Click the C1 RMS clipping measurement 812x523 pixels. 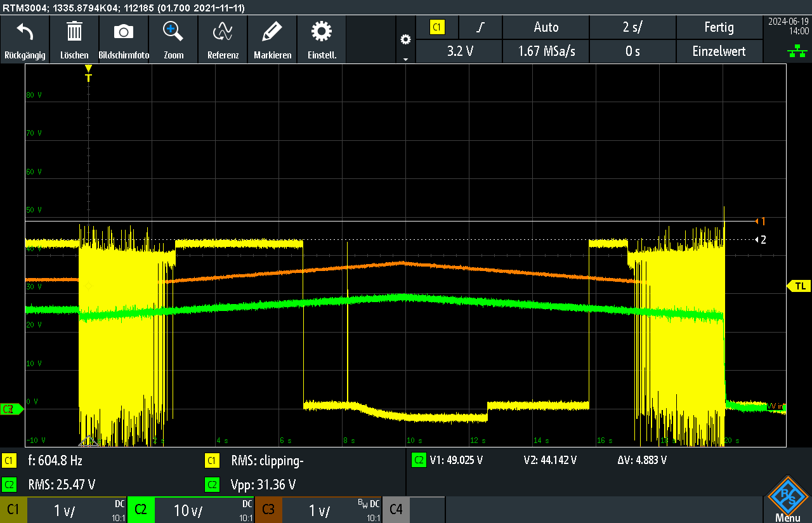267,461
